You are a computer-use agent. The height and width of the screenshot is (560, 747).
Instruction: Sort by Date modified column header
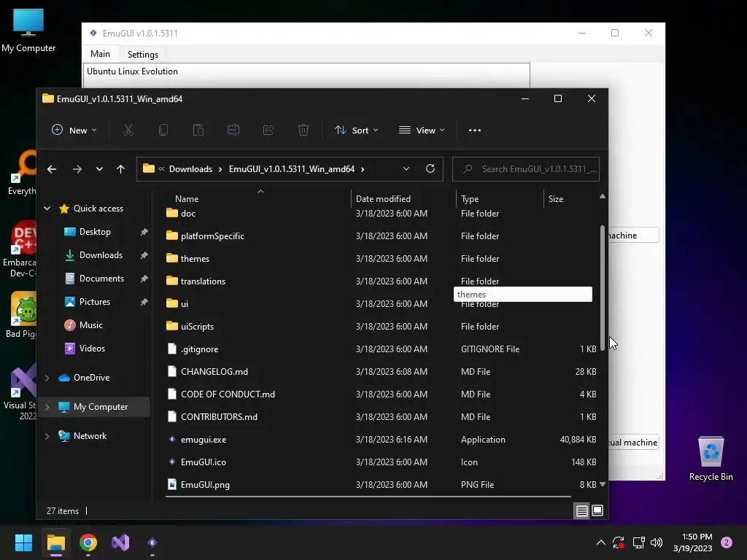(x=404, y=198)
